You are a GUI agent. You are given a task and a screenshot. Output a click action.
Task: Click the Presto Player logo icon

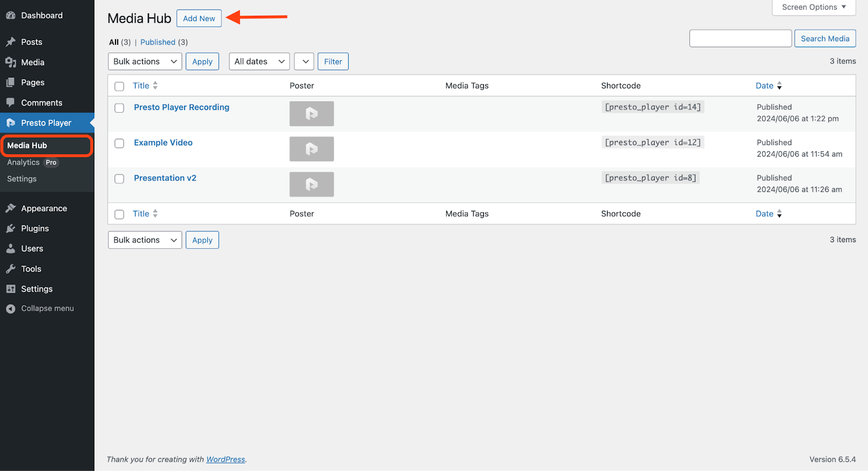pyautogui.click(x=10, y=123)
